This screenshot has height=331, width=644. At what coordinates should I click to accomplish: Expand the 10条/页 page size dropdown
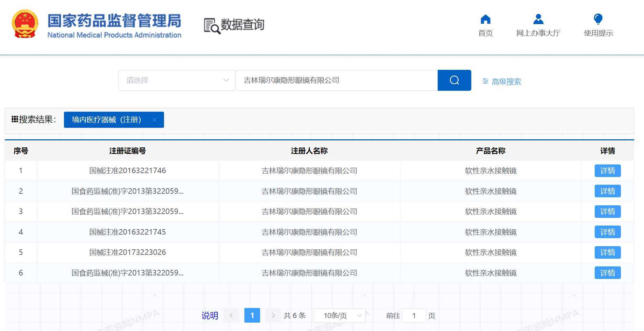click(339, 316)
